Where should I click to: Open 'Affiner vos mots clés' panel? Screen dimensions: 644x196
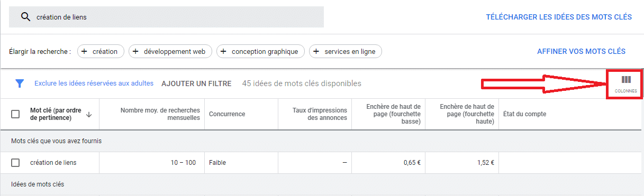click(581, 51)
